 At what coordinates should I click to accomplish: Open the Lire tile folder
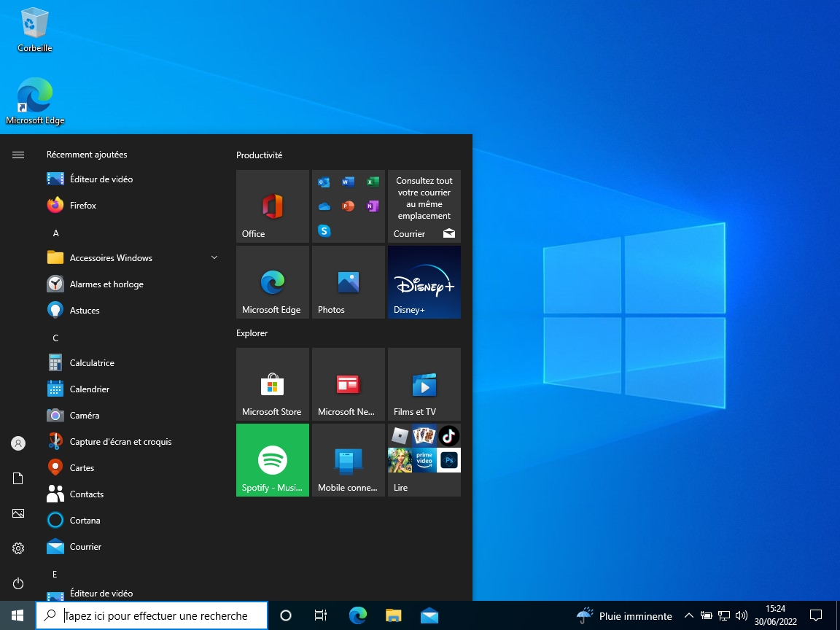[x=424, y=460]
